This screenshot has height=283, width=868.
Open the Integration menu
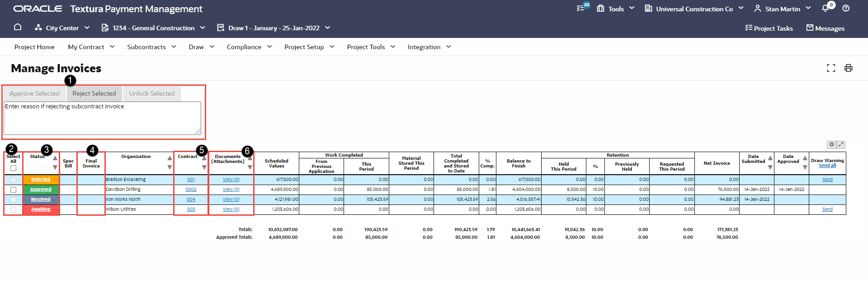[x=429, y=47]
